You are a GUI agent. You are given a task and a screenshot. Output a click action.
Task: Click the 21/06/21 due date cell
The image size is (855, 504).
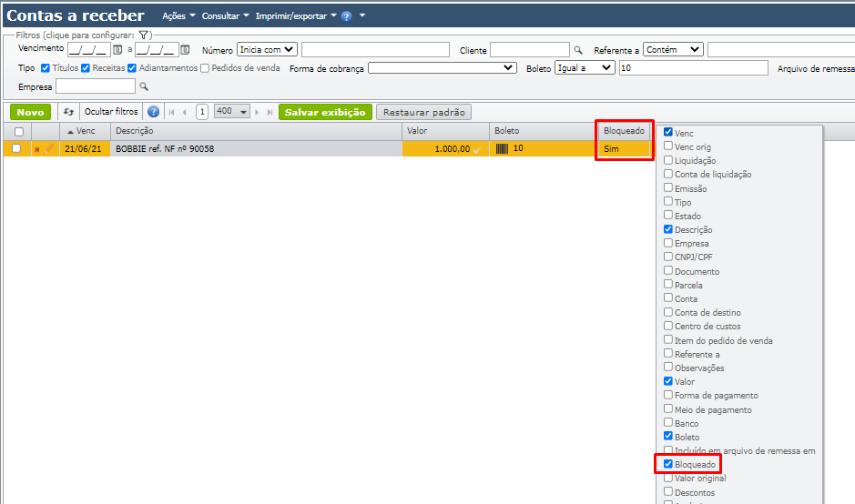click(x=85, y=149)
